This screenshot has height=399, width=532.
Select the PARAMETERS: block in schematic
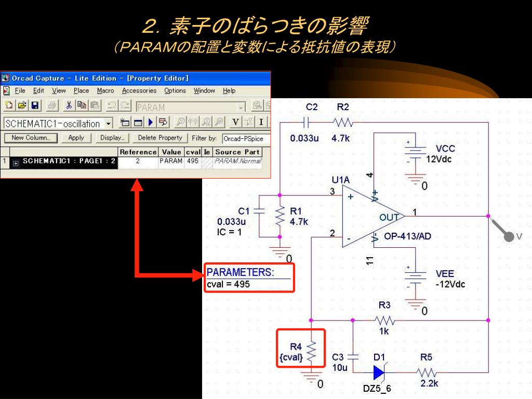(x=249, y=277)
